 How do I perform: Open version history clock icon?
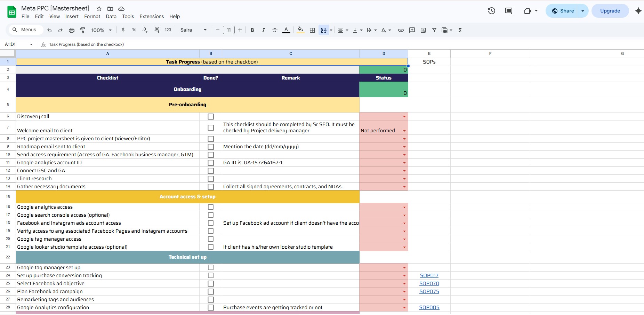[492, 11]
